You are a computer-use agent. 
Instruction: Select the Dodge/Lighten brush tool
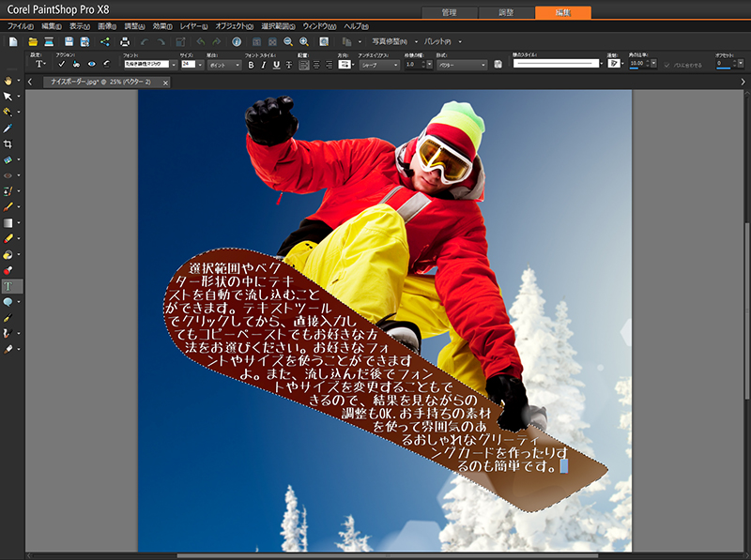pos(8,254)
